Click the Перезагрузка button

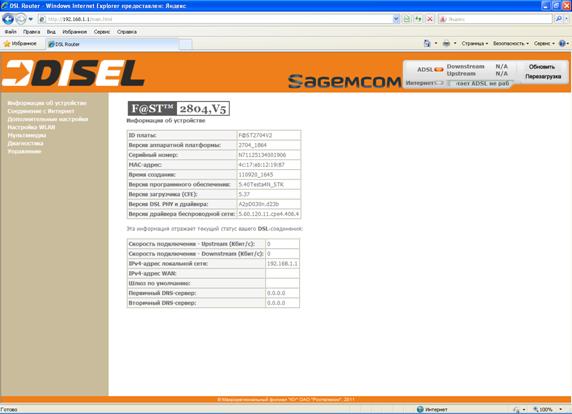pos(543,77)
